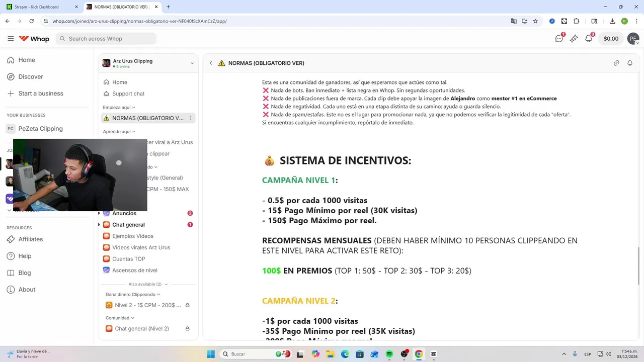The image size is (644, 362).
Task: Open the Windows Start menu
Action: tap(210, 354)
